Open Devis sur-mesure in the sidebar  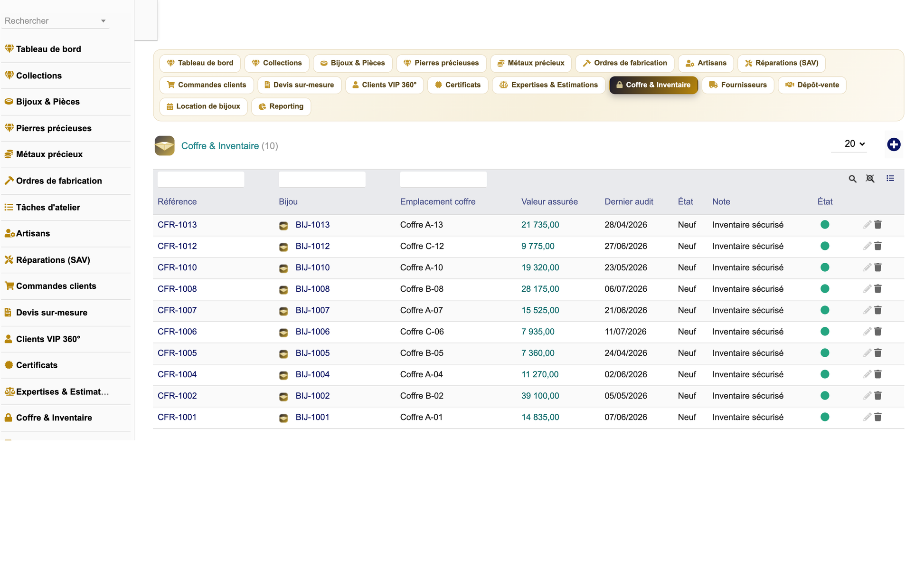[x=52, y=313]
